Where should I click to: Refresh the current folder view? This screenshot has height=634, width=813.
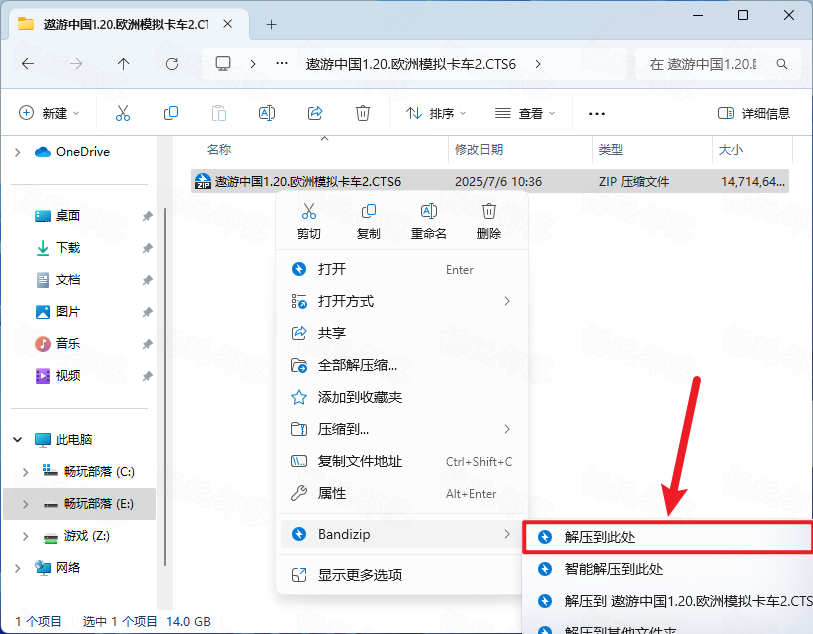[x=172, y=64]
